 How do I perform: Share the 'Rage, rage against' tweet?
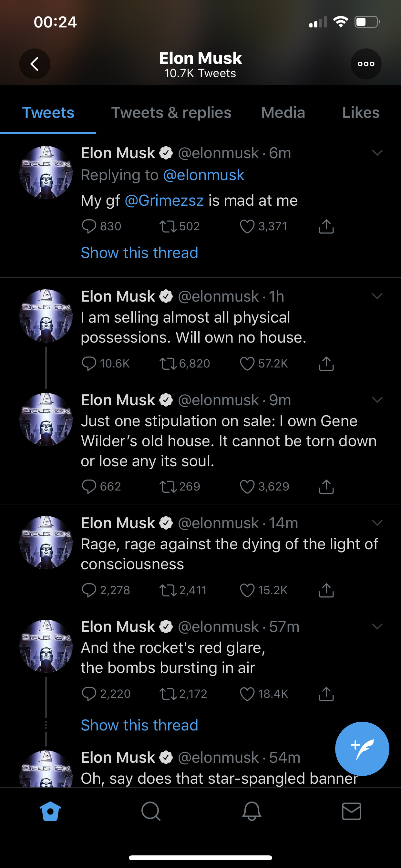click(326, 590)
